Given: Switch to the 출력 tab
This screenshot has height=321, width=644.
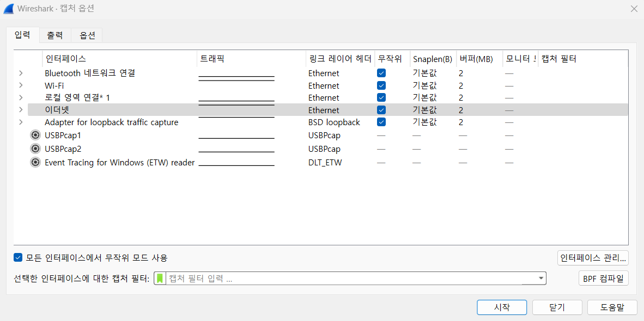Looking at the screenshot, I should click(55, 36).
